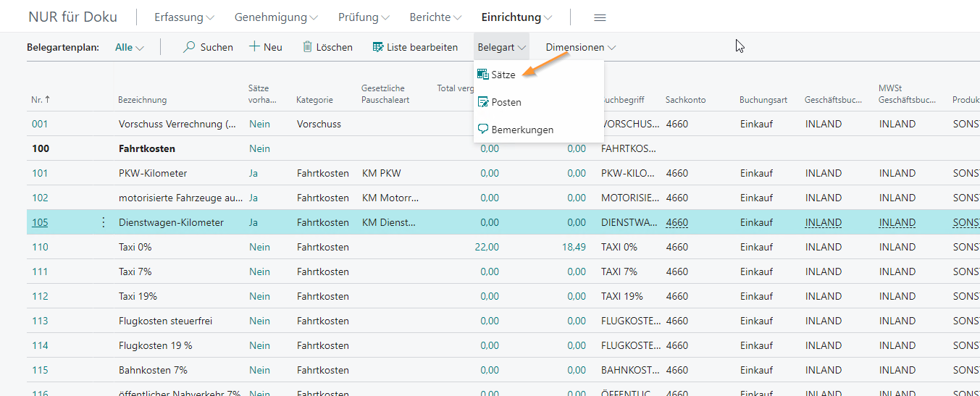Click the Löschen trash icon
Viewport: 980px width, 396px height.
[x=307, y=47]
